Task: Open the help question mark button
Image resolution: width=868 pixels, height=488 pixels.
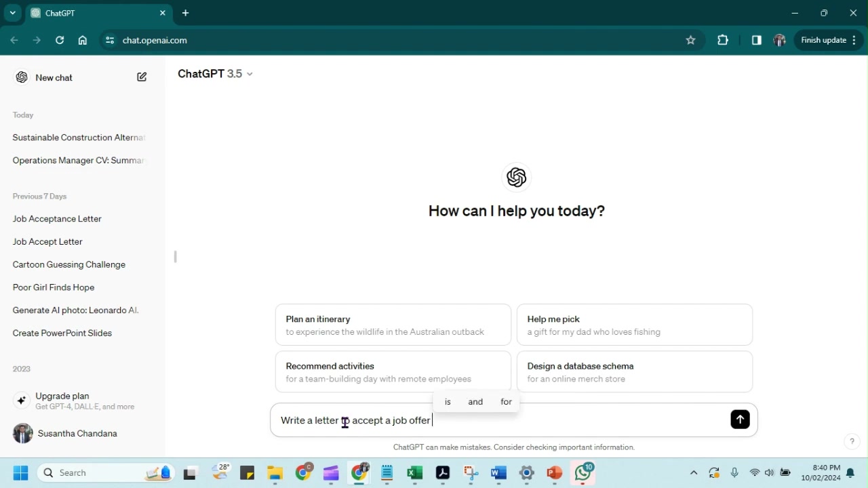Action: pos(852,442)
